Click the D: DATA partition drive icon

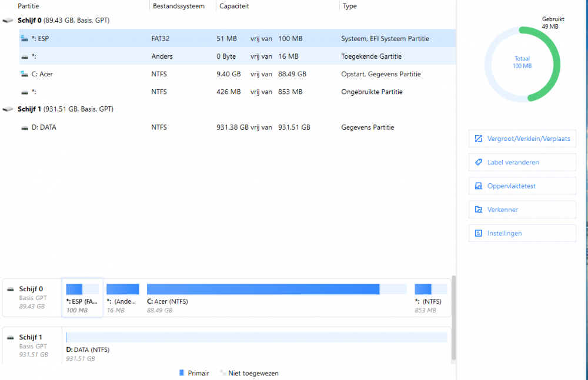tap(24, 127)
